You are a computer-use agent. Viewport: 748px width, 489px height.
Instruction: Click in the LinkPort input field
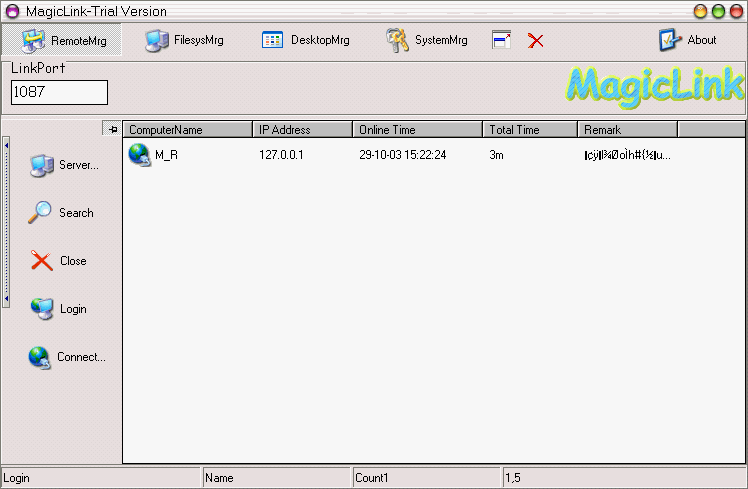tap(59, 93)
